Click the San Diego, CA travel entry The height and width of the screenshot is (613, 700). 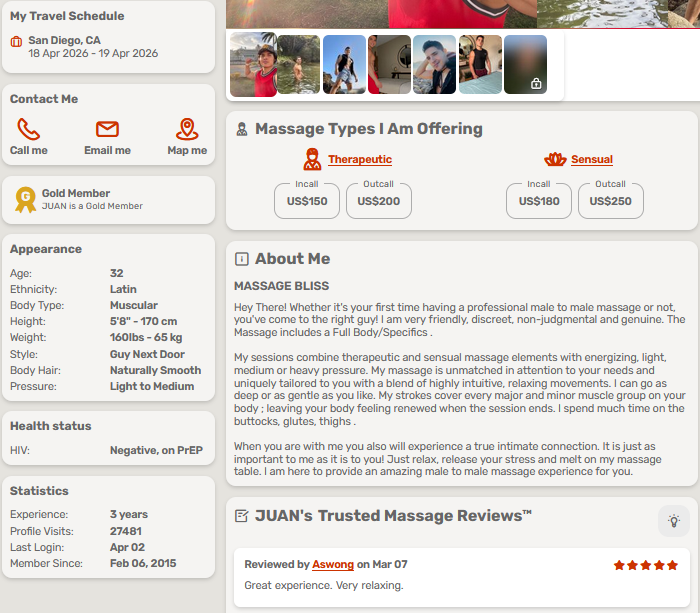click(64, 41)
